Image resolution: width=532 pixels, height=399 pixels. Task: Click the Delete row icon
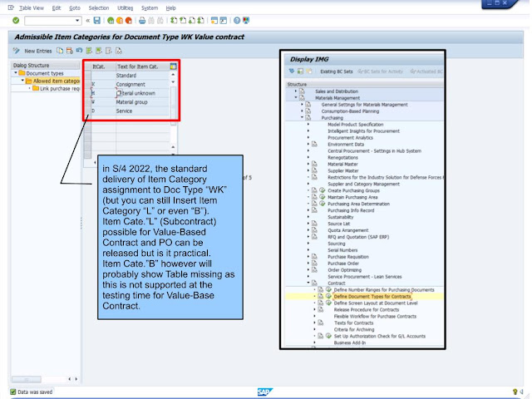[x=70, y=51]
